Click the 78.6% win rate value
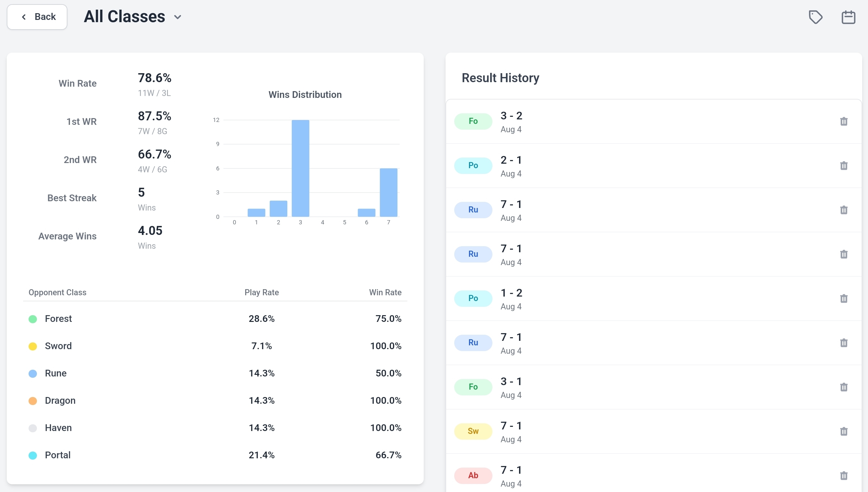This screenshot has height=492, width=868. tap(154, 78)
